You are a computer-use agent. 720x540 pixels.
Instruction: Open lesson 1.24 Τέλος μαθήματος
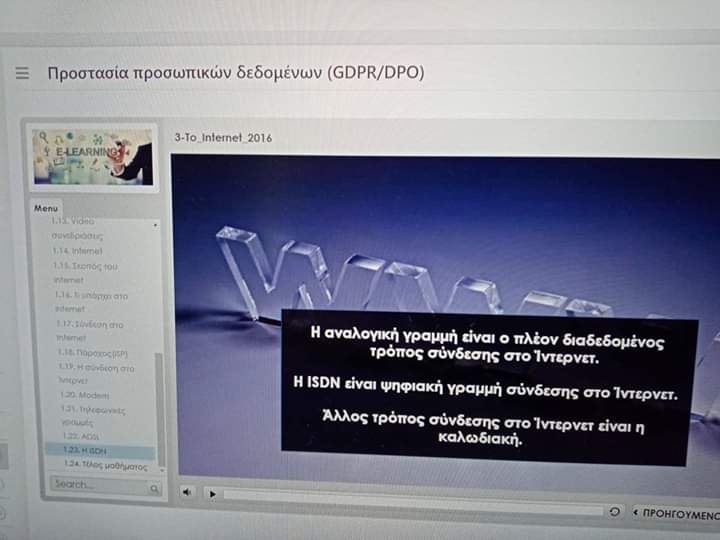point(106,466)
